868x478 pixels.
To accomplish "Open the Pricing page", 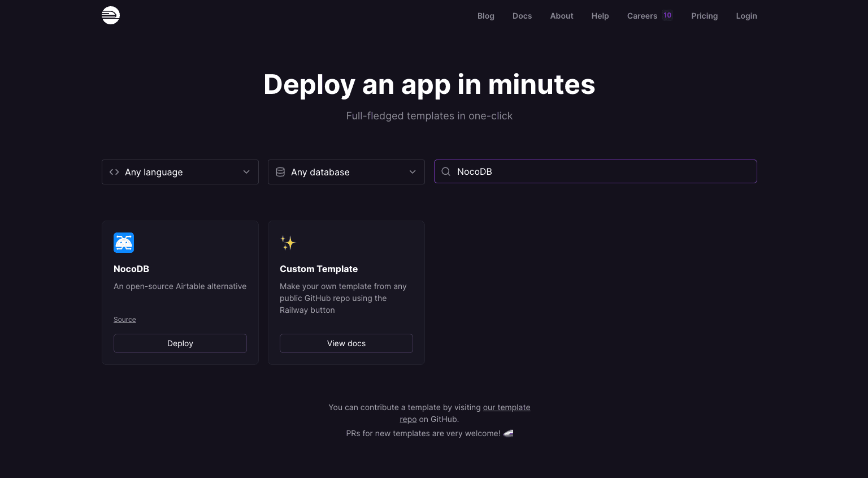I will tap(704, 16).
